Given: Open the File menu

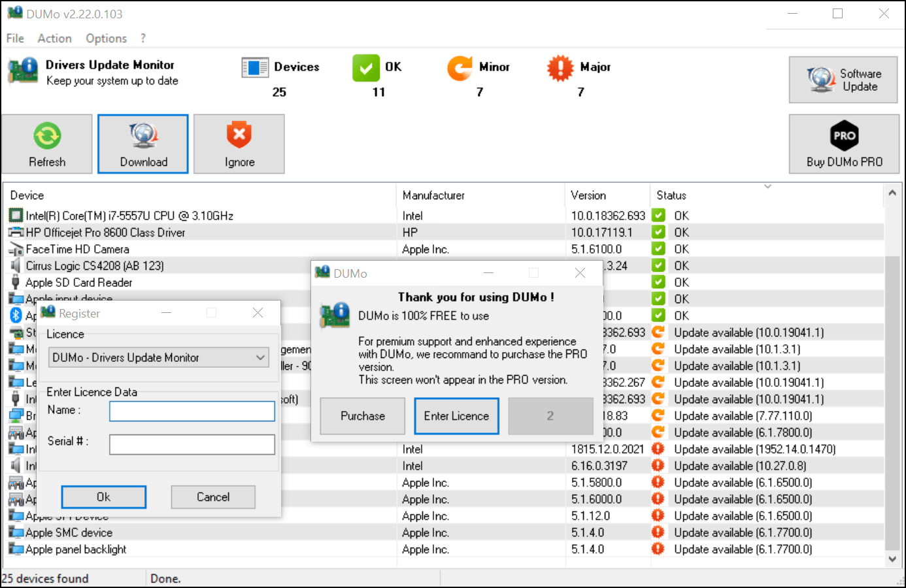Looking at the screenshot, I should (x=15, y=39).
